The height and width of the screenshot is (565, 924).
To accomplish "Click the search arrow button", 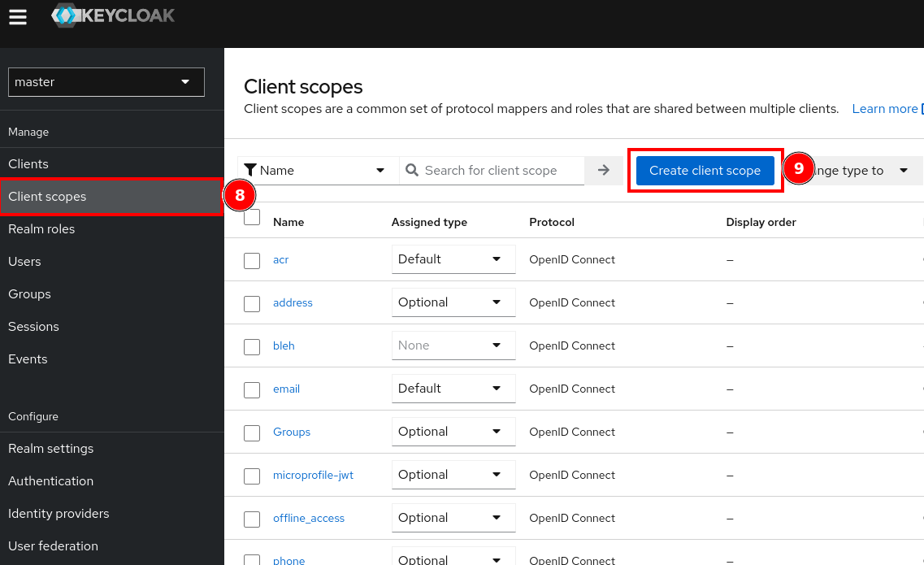I will pyautogui.click(x=603, y=170).
